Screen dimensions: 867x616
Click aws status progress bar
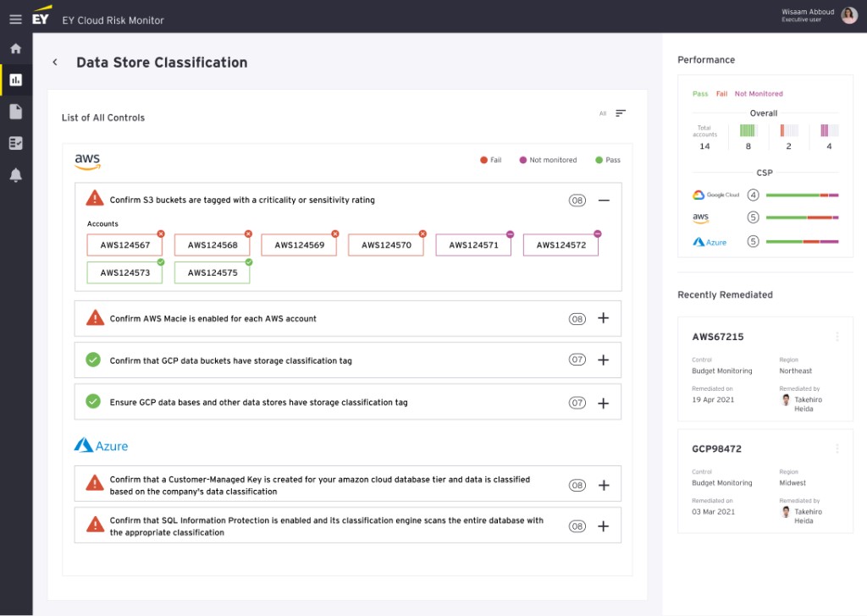803,217
